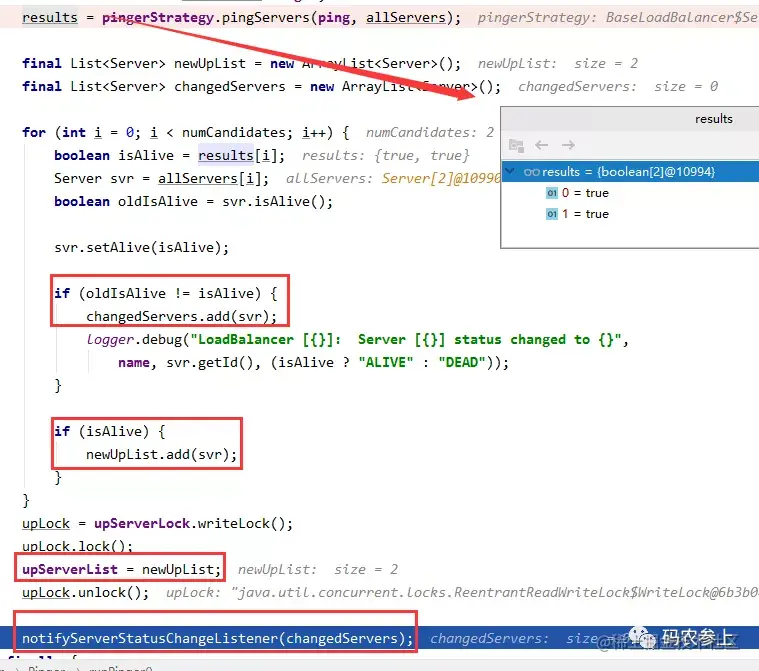Screen dimensions: 759x671
Task: Click 'pingerStrategy' in the assignment line
Action: [158, 17]
